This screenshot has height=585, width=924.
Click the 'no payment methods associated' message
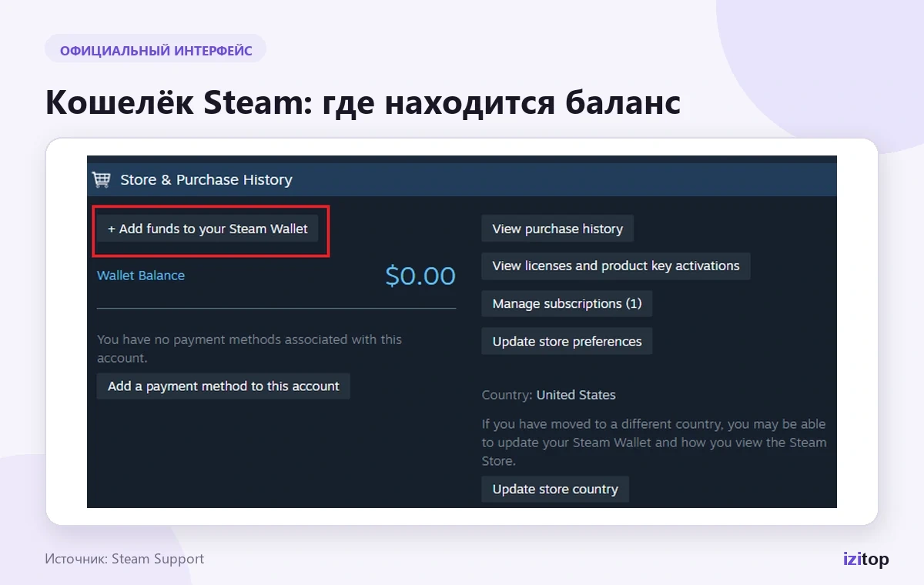click(249, 349)
